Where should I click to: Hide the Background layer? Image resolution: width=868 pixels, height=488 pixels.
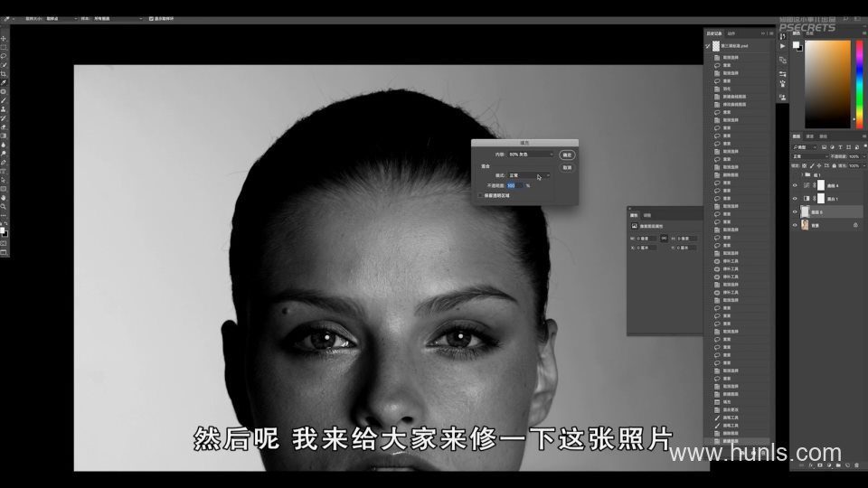(x=795, y=225)
